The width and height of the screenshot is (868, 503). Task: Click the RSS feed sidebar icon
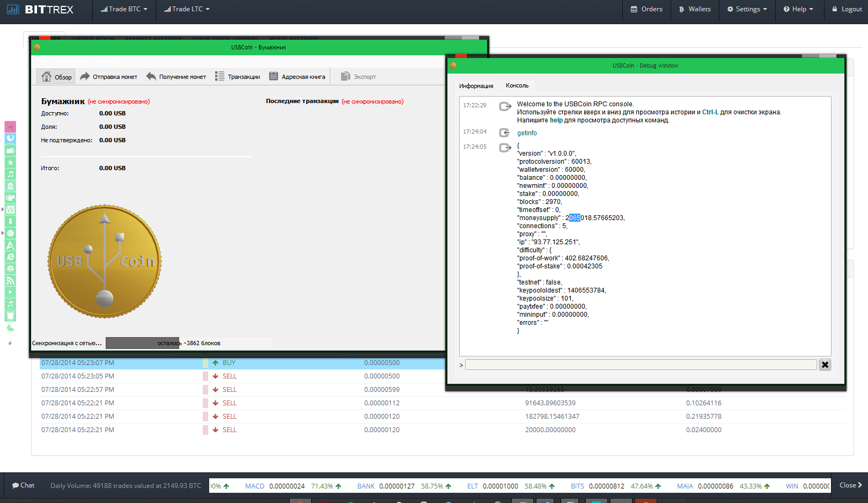10,280
